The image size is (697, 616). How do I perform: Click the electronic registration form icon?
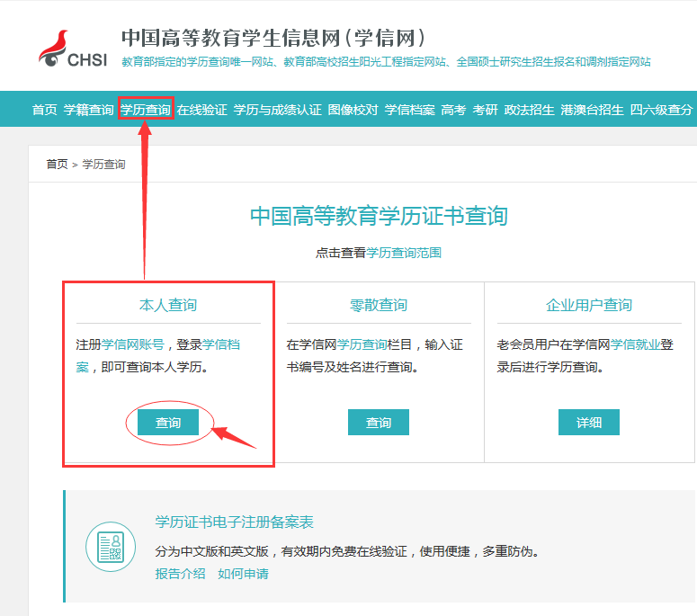pos(111,547)
